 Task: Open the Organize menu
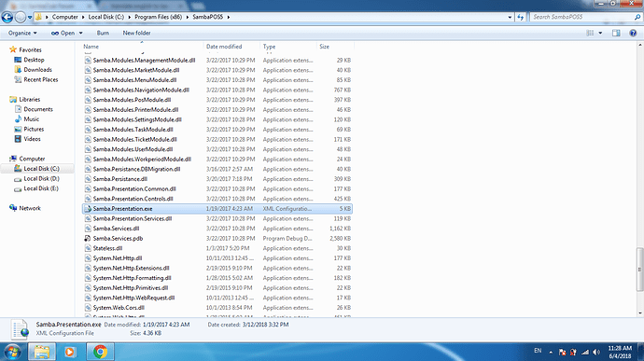(x=22, y=33)
